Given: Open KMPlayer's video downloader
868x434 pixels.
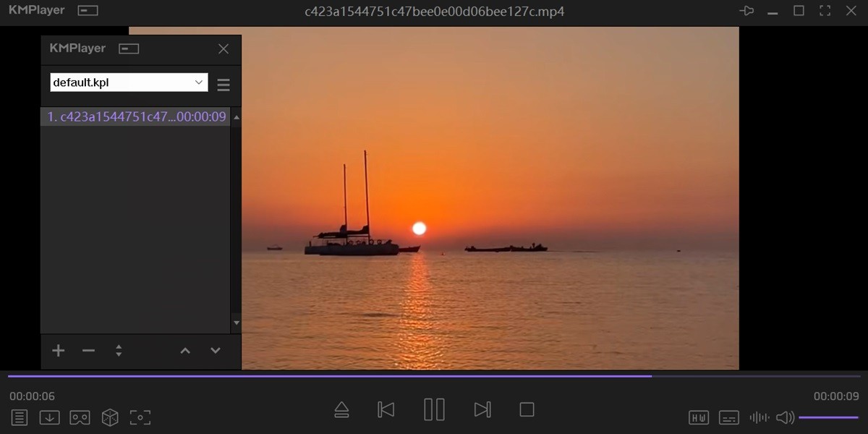Looking at the screenshot, I should [49, 417].
